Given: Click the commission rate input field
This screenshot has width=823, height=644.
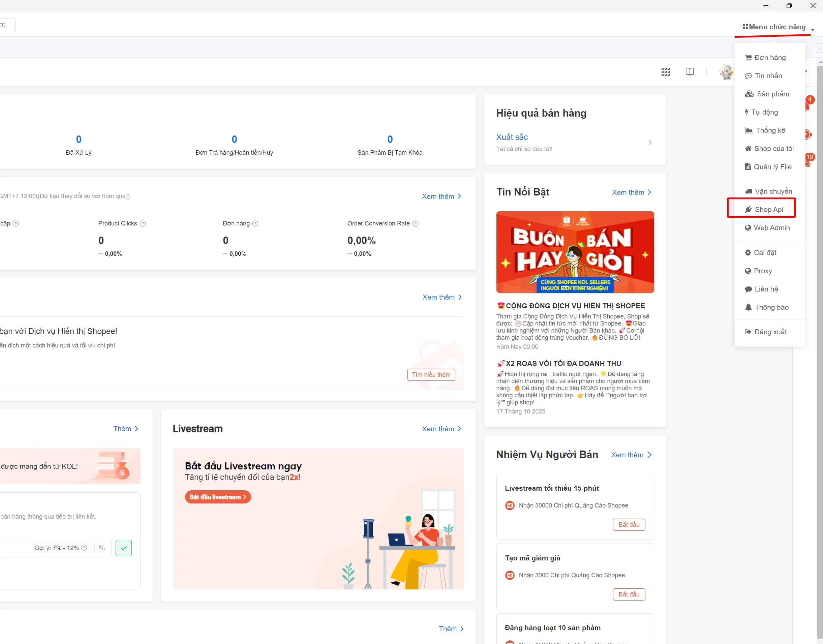Looking at the screenshot, I should coord(55,548).
